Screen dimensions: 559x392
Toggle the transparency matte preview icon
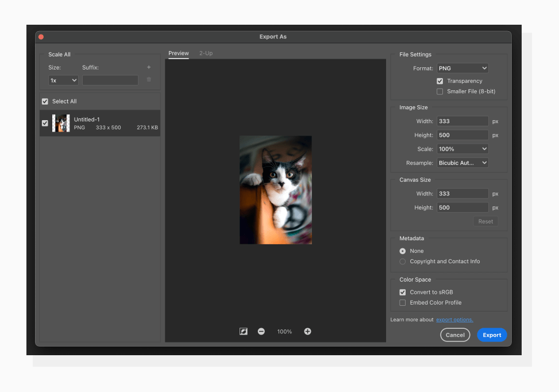pos(243,331)
